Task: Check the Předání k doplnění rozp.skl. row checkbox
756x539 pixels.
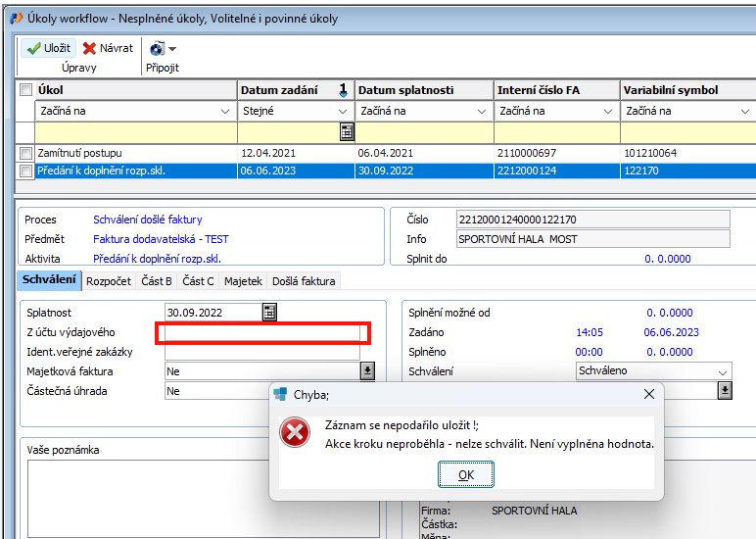Action: tap(25, 171)
